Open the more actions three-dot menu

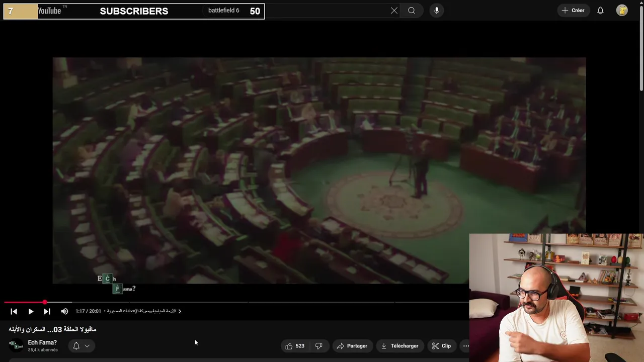[x=465, y=346]
